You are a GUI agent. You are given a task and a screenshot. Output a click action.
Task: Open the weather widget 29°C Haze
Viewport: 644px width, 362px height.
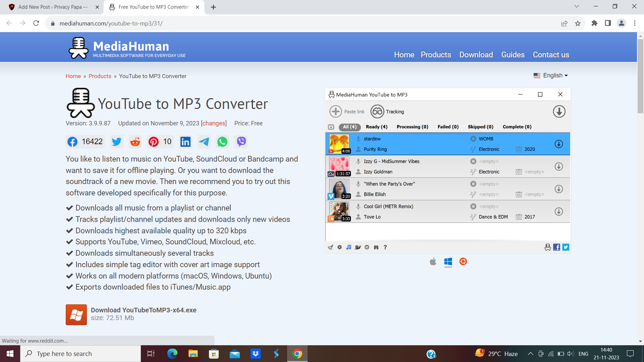click(x=496, y=354)
